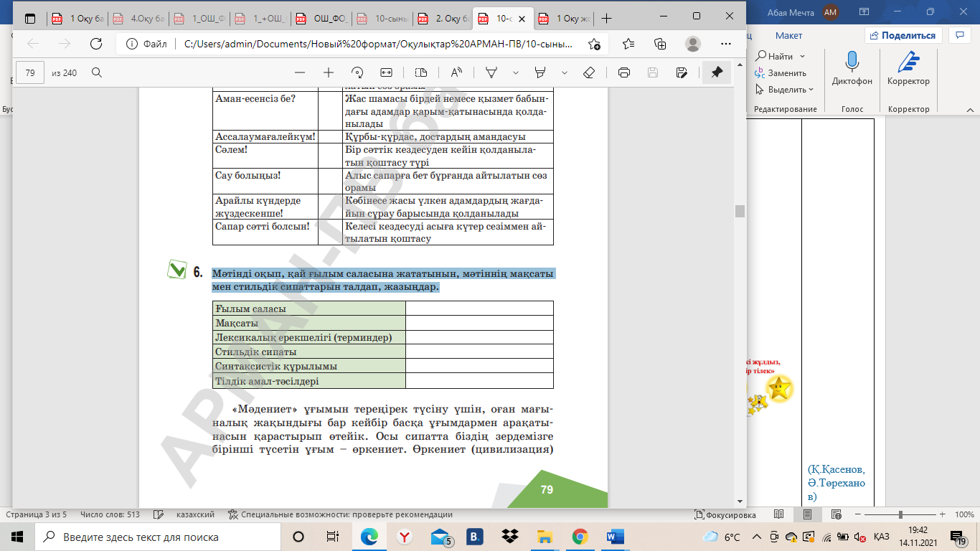The image size is (980, 551).
Task: Open the Найти dropdown arrow in Word
Action: [803, 56]
